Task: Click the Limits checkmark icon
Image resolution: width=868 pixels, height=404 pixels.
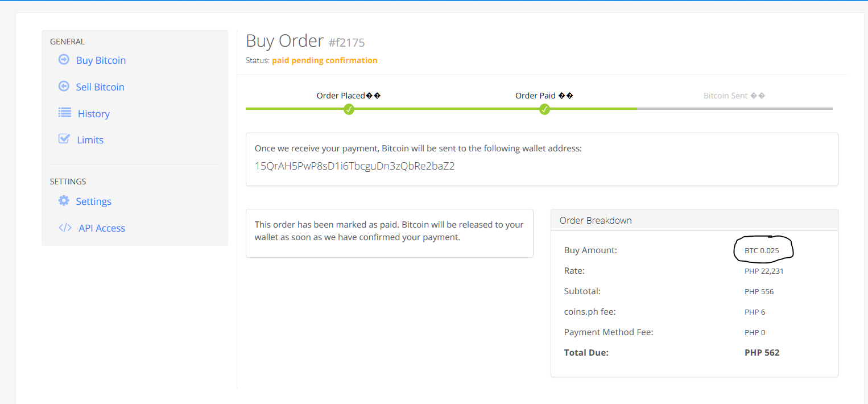Action: coord(64,139)
